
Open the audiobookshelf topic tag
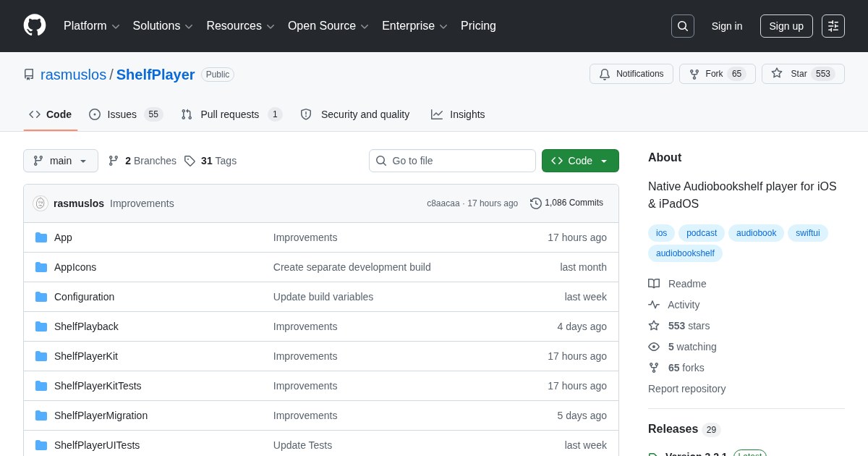[685, 253]
